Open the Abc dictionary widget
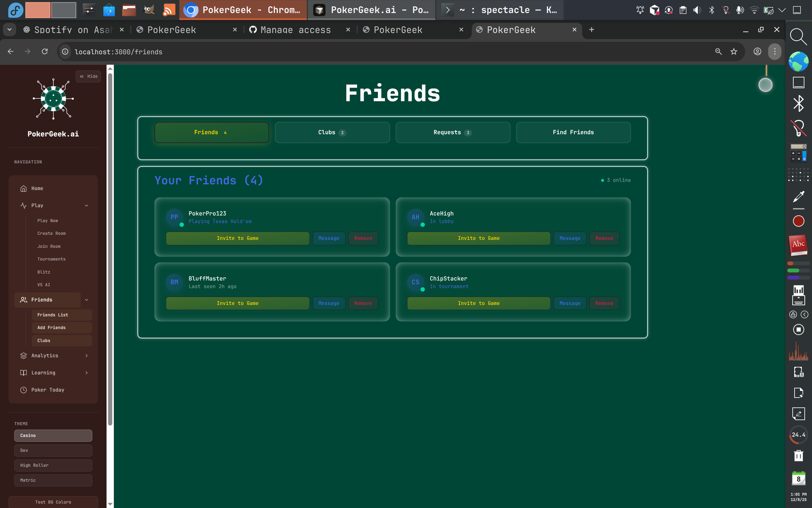The width and height of the screenshot is (812, 508). pyautogui.click(x=798, y=245)
